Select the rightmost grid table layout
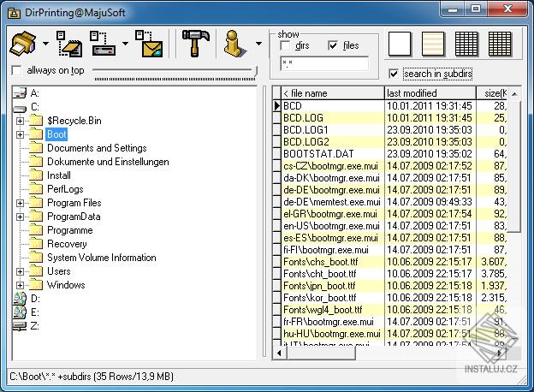This screenshot has width=534, height=392. point(500,44)
